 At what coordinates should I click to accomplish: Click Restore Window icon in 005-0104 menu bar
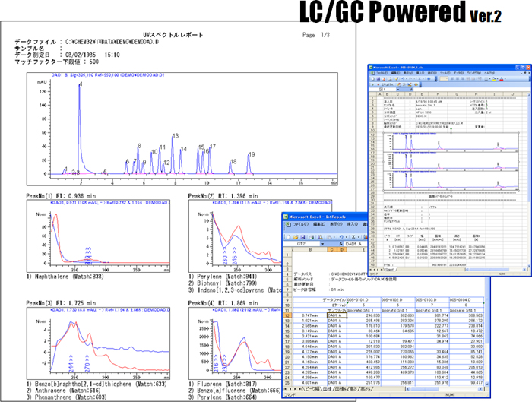(x=525, y=73)
